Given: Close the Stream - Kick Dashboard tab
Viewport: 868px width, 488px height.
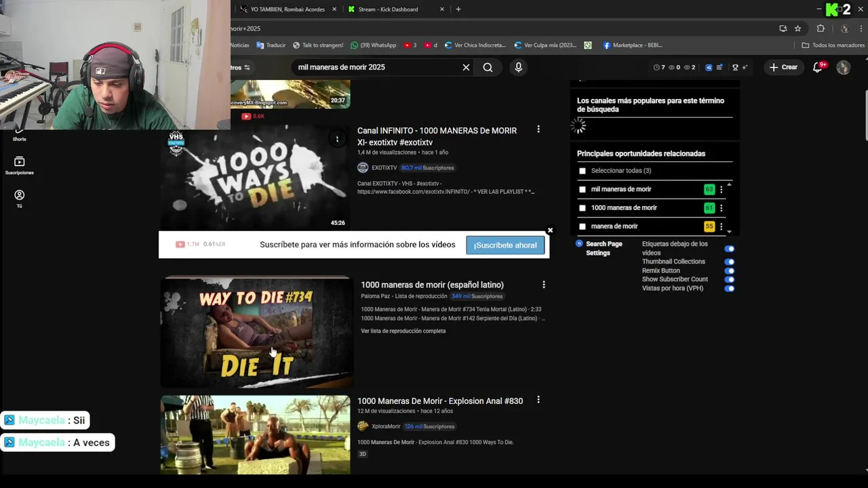Looking at the screenshot, I should [x=442, y=9].
